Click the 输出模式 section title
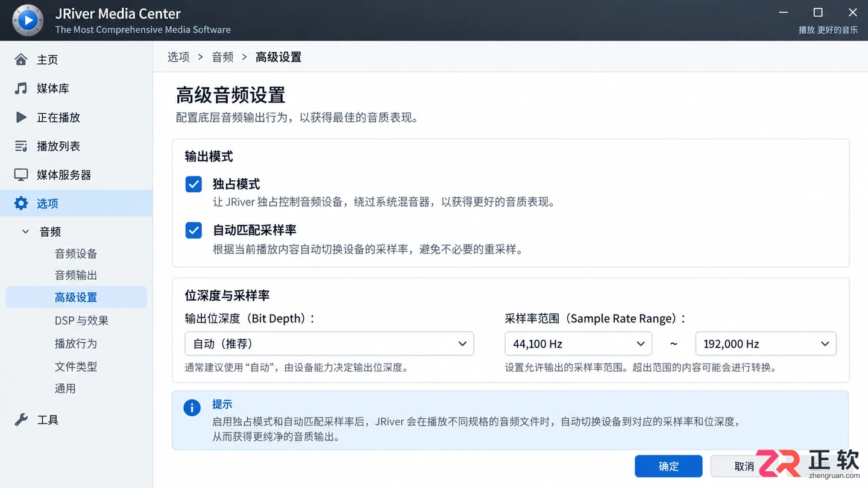The image size is (868, 488). pyautogui.click(x=209, y=156)
